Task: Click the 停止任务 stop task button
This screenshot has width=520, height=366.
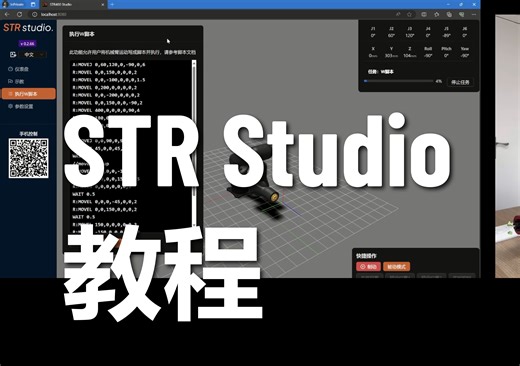Action: 460,82
